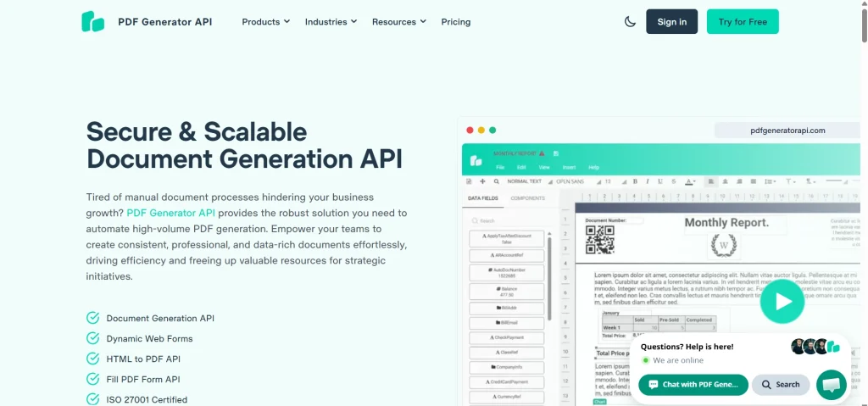Switch to the Data Fields tab
The width and height of the screenshot is (868, 406).
pos(482,198)
